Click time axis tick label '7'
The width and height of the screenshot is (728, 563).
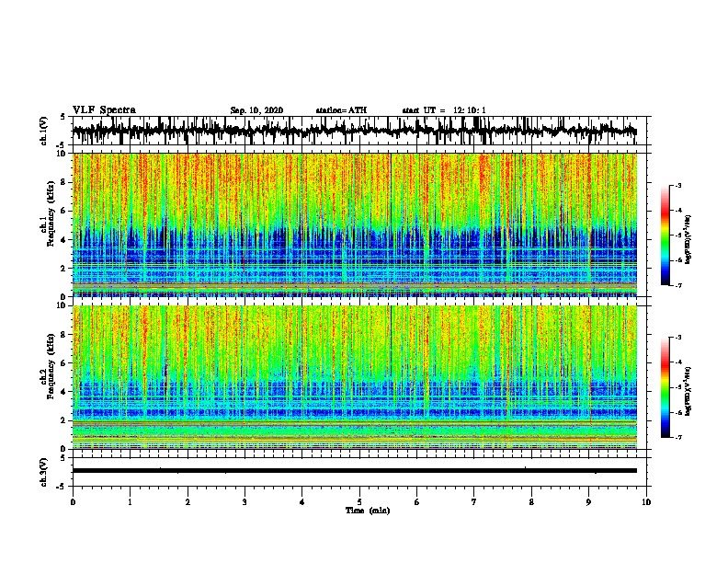pyautogui.click(x=474, y=501)
